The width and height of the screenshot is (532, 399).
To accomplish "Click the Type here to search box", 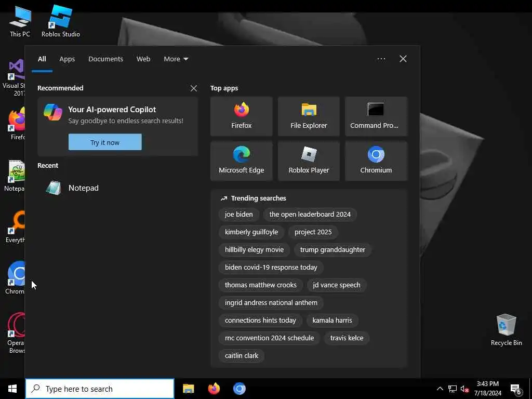I will (x=100, y=389).
